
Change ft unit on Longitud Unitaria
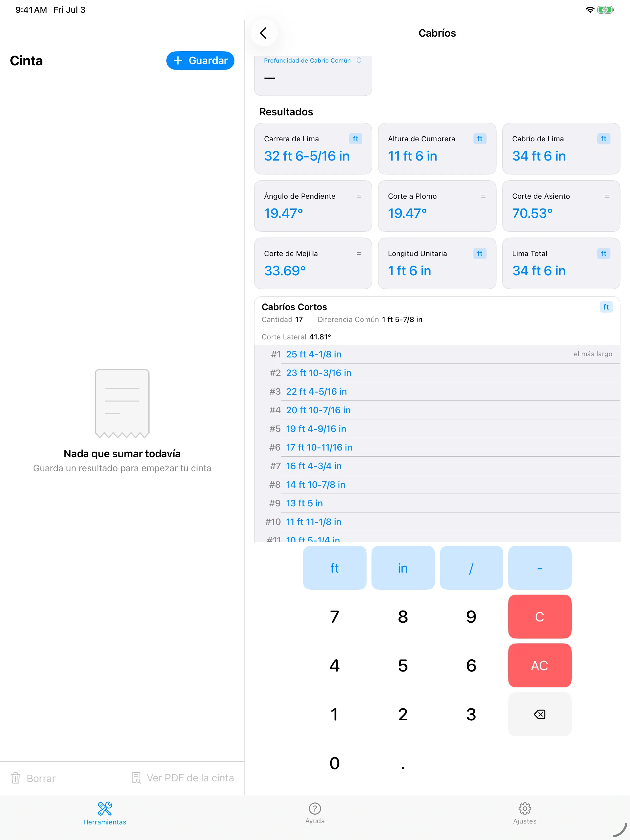tap(480, 254)
